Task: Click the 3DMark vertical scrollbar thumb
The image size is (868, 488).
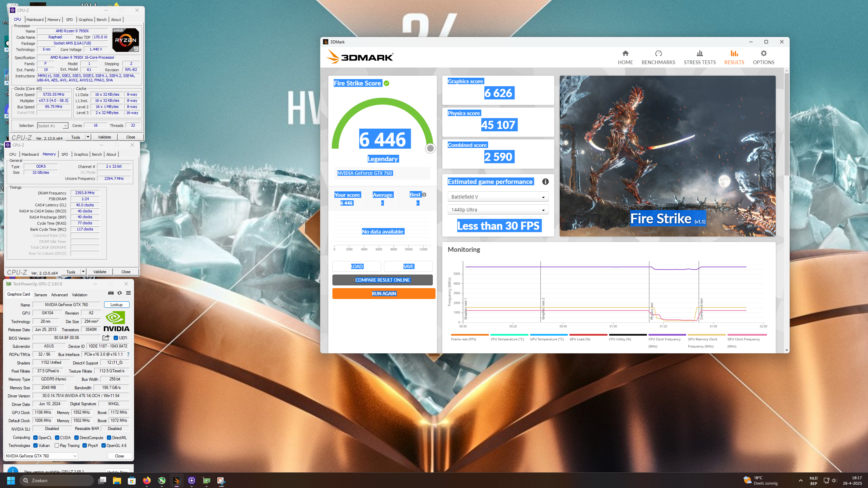Action: 786,124
